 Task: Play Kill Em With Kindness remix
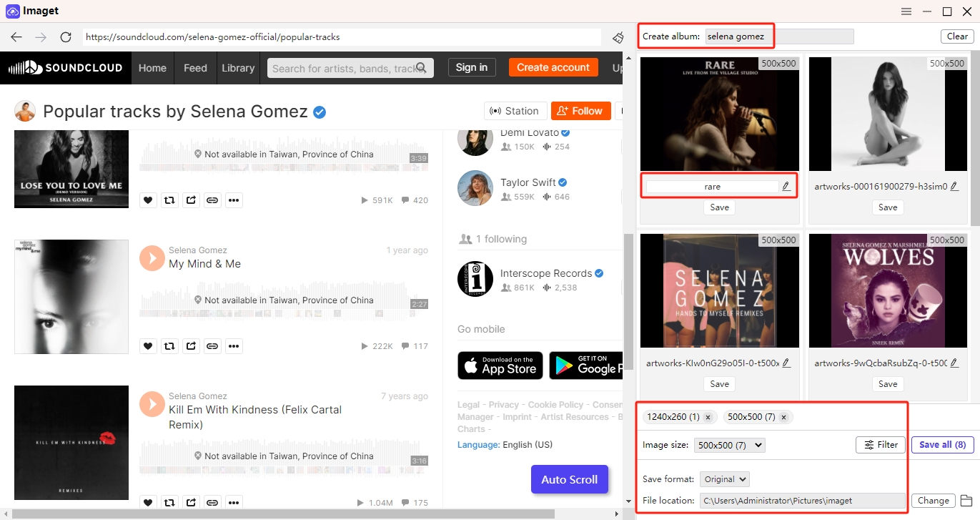[x=152, y=403]
